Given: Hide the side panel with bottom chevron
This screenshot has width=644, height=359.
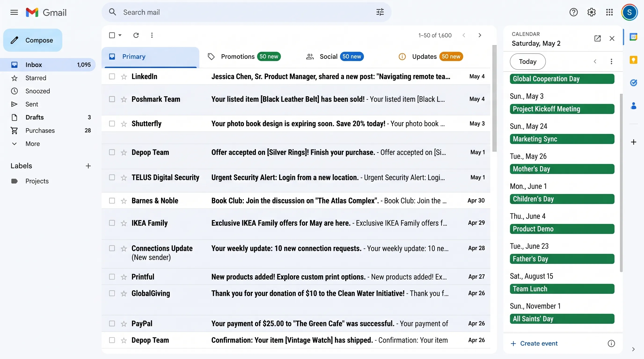Looking at the screenshot, I should (x=633, y=349).
